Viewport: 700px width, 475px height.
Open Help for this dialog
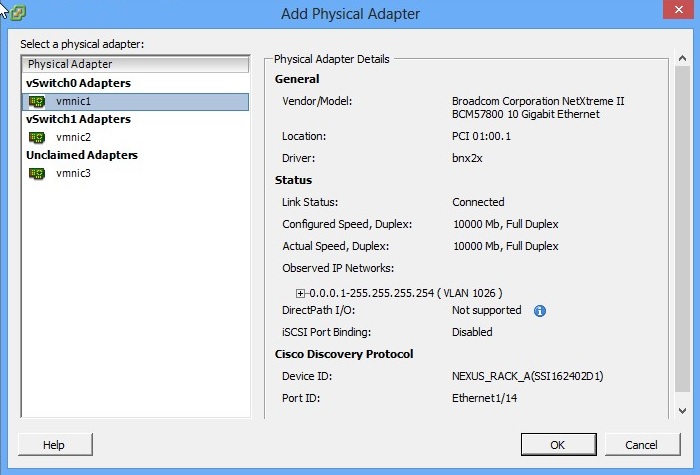coord(53,445)
